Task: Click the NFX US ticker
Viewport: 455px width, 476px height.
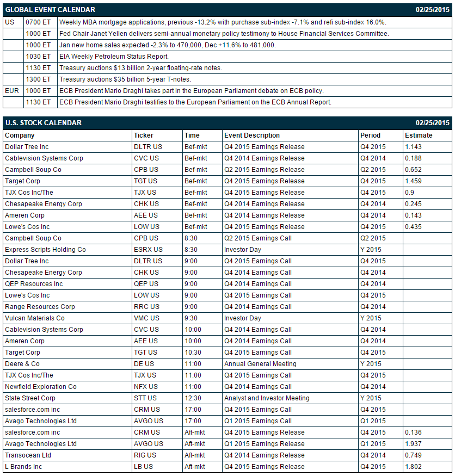Action: coord(146,387)
